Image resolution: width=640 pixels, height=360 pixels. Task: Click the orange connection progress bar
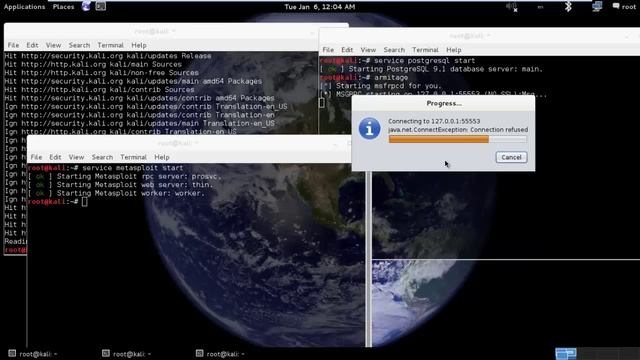[458, 139]
